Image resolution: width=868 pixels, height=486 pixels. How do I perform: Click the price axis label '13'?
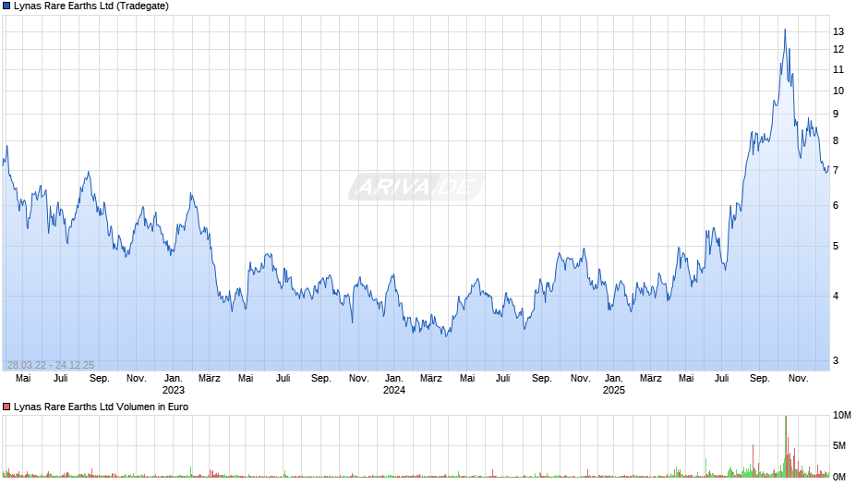coord(838,31)
